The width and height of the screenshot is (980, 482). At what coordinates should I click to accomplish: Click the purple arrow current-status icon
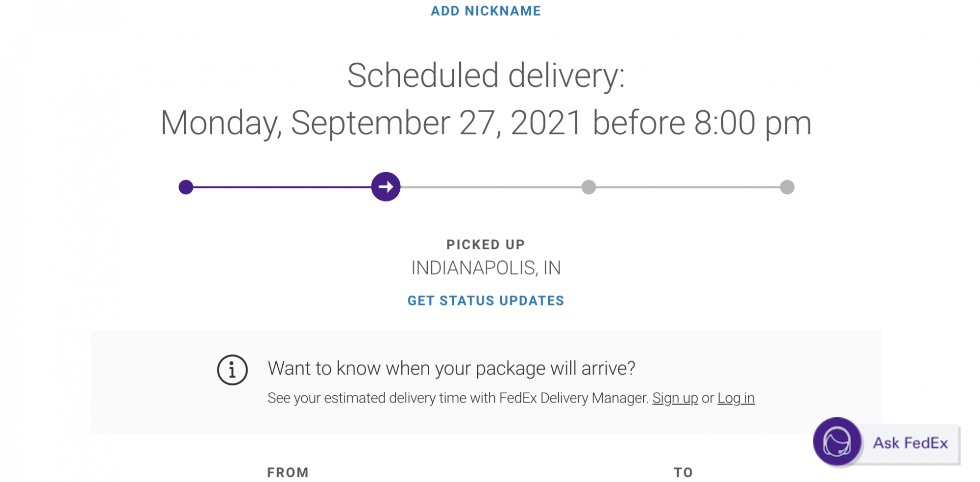point(386,187)
